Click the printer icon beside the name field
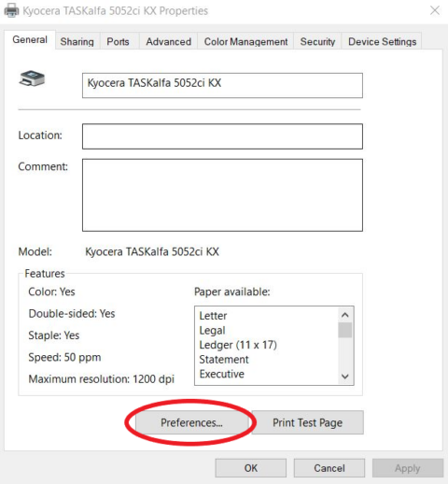This screenshot has width=448, height=484. click(32, 78)
